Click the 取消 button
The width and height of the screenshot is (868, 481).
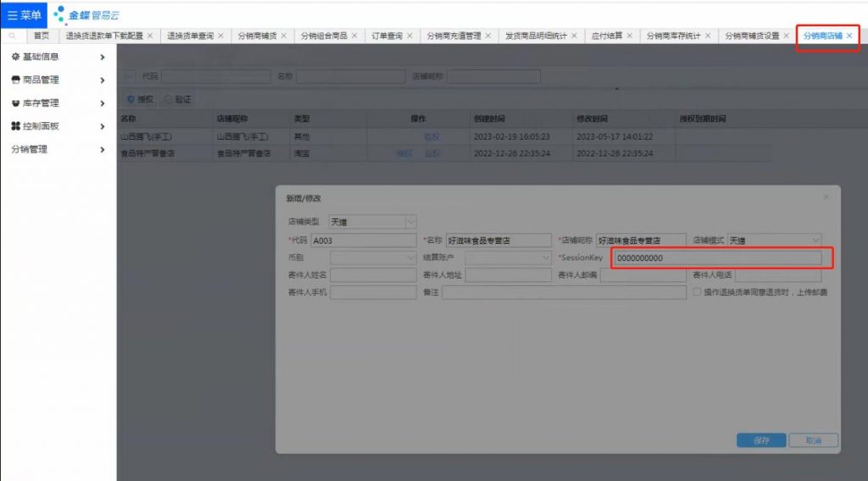(813, 440)
